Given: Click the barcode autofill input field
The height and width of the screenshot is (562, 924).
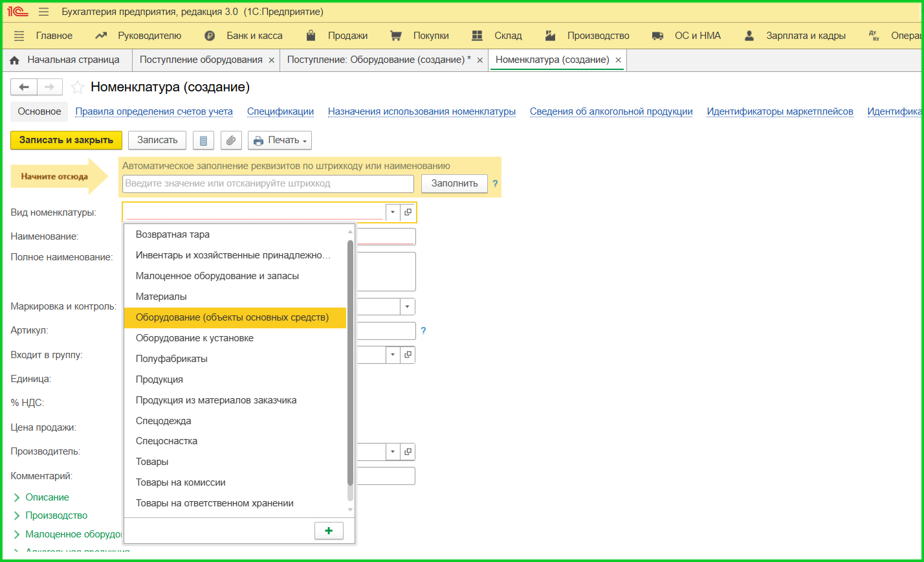Looking at the screenshot, I should 268,184.
